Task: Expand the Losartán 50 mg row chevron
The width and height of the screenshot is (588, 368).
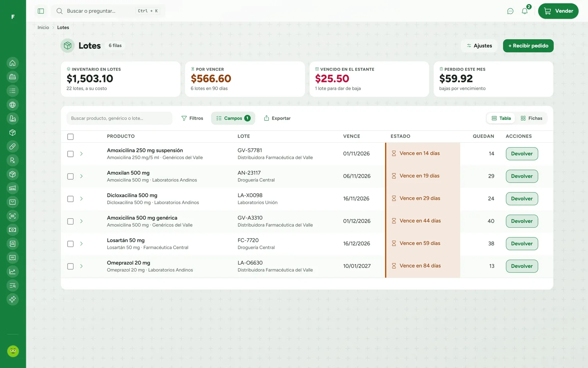Action: click(x=81, y=244)
